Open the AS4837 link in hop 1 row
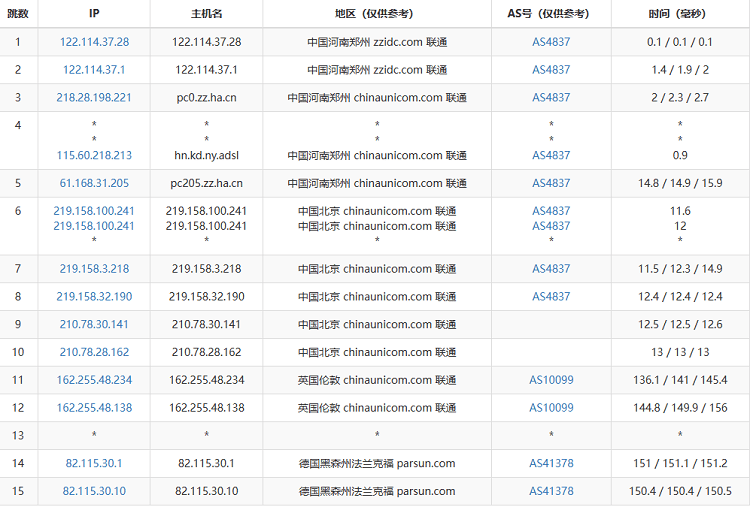Screen dimensions: 750x507 551,42
